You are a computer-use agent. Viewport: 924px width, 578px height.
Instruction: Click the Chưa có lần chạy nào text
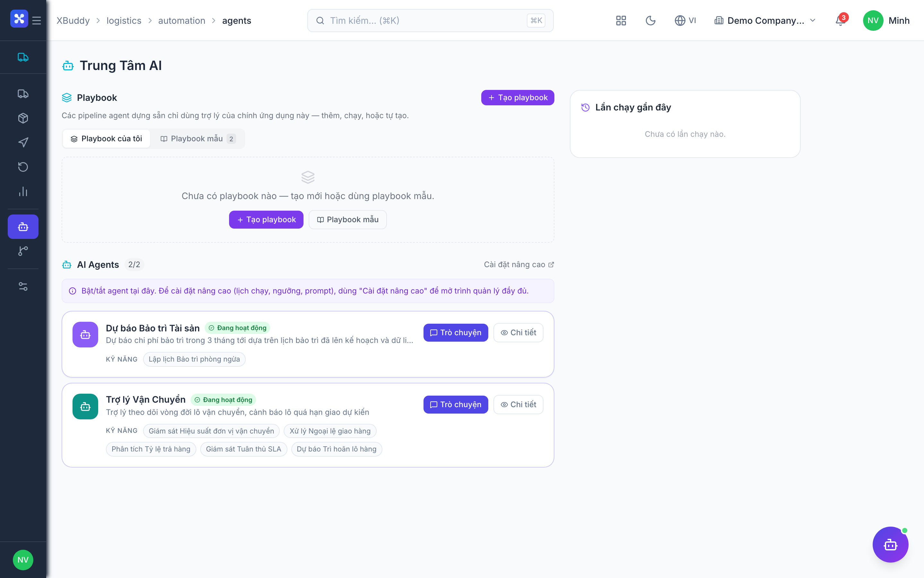point(685,134)
